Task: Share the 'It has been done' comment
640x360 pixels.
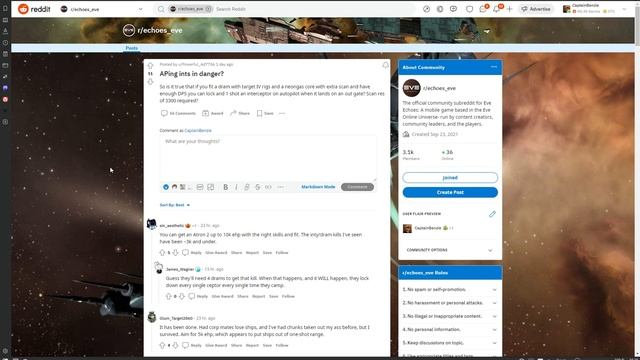Action: [236, 345]
